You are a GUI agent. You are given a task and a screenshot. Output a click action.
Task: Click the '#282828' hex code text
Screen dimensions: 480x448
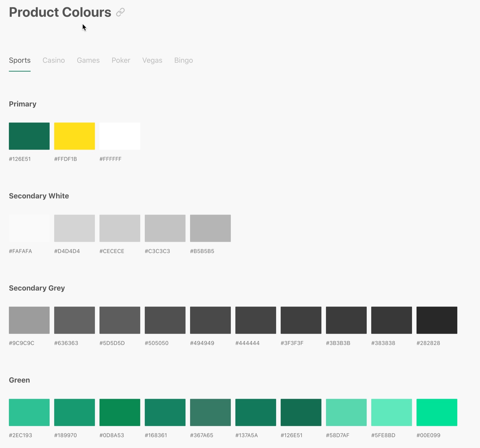click(428, 343)
